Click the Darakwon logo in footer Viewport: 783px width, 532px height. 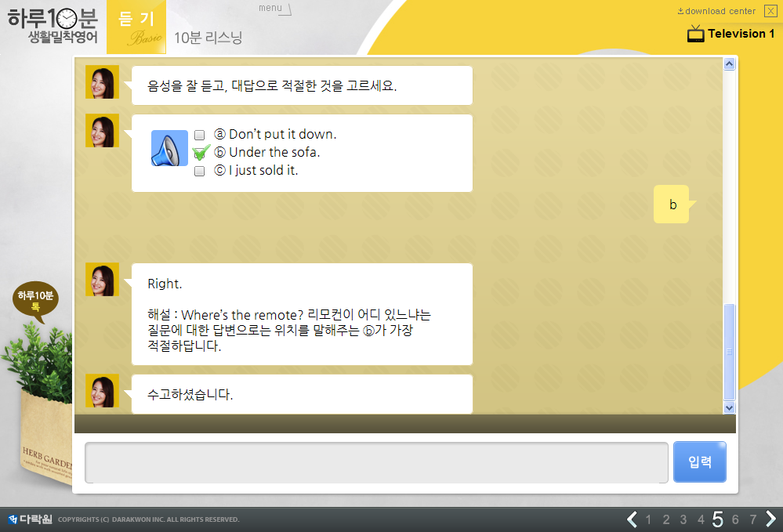pyautogui.click(x=30, y=519)
